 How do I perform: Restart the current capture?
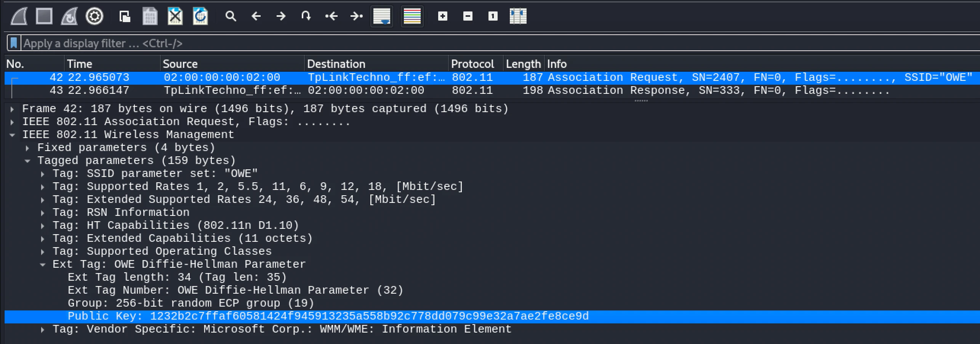click(69, 16)
